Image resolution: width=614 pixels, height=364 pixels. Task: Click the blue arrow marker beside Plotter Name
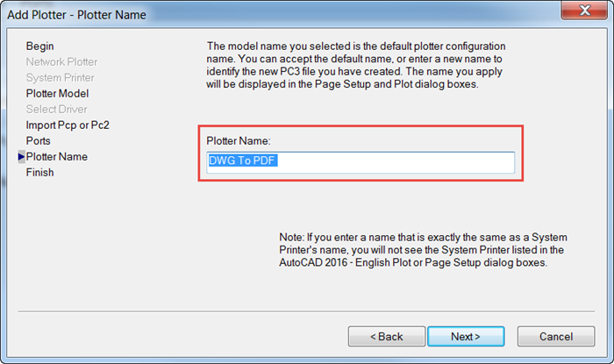(22, 156)
